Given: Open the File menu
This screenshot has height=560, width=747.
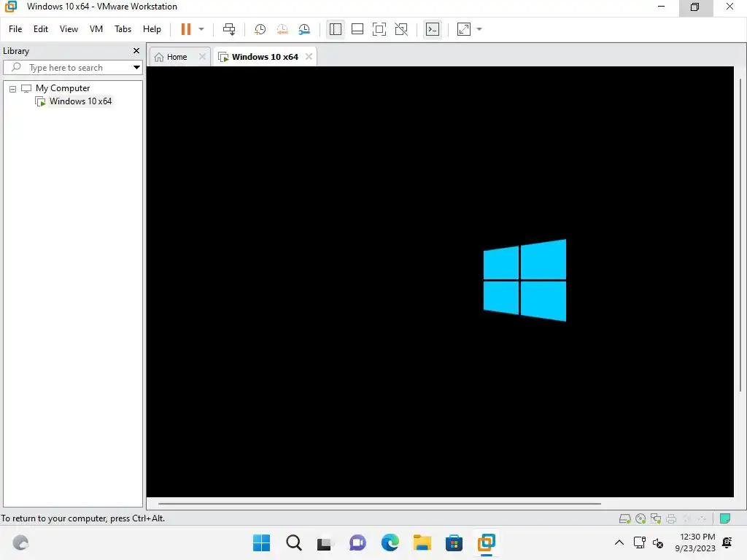Looking at the screenshot, I should (15, 29).
